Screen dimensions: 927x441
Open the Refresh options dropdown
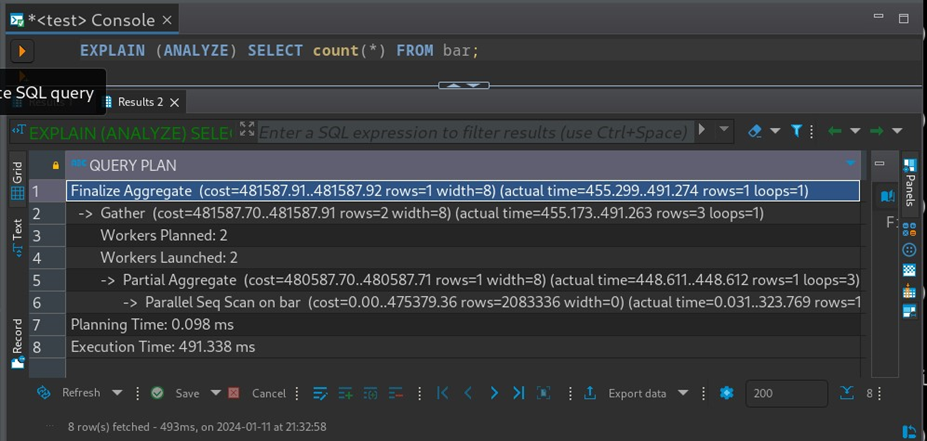click(x=117, y=393)
